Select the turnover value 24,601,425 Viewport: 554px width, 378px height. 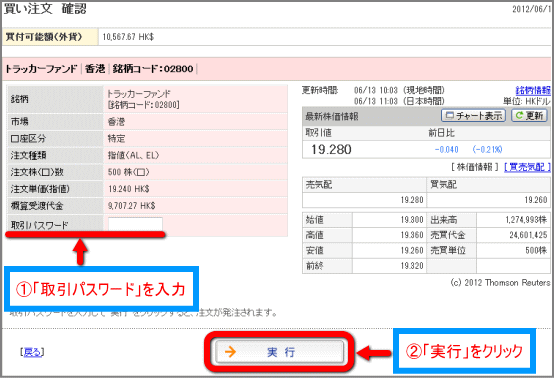[528, 235]
